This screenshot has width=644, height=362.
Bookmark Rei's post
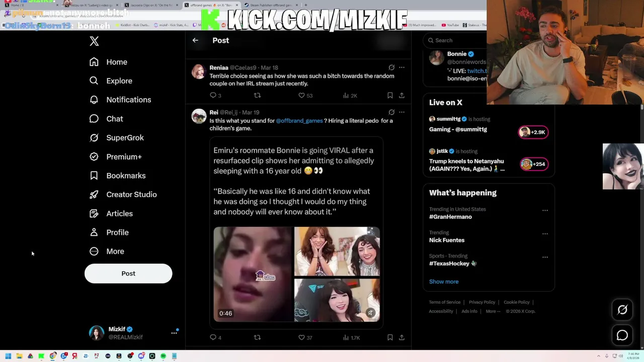(390, 337)
